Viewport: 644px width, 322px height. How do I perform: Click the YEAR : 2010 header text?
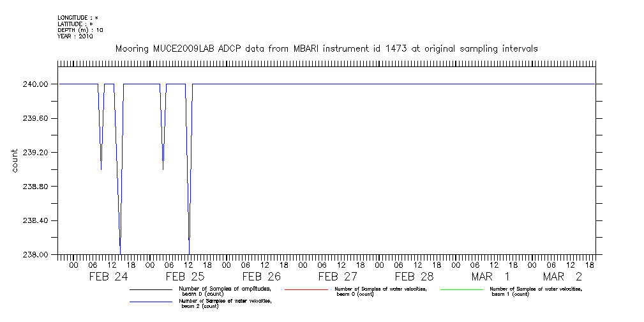click(75, 36)
